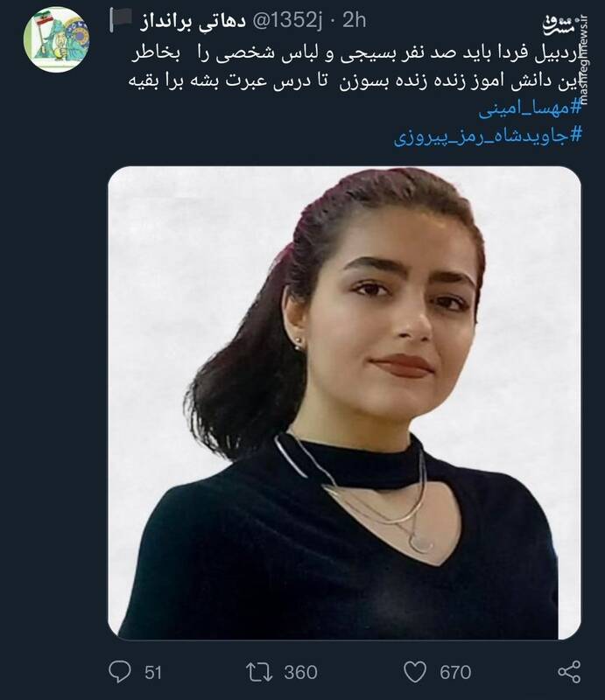
Task: Click the second line of tweet text
Action: [355, 81]
